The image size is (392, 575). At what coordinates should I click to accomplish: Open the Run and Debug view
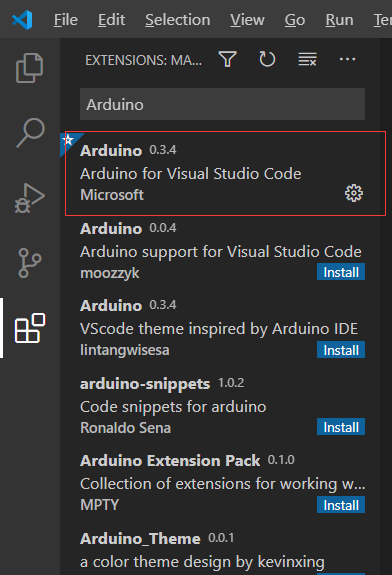(x=30, y=198)
